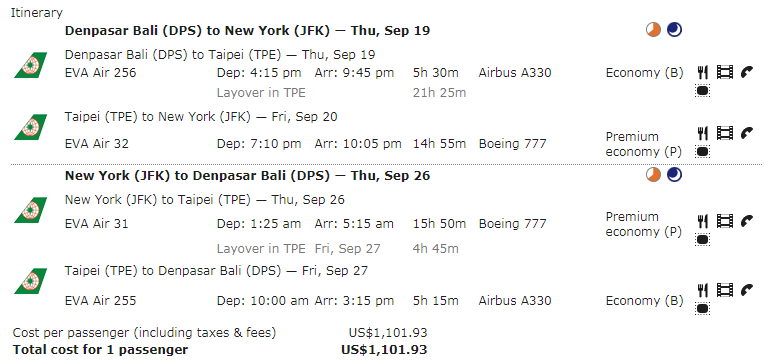
Task: Click the blue overnight moon icon for Sep 26
Action: [674, 174]
